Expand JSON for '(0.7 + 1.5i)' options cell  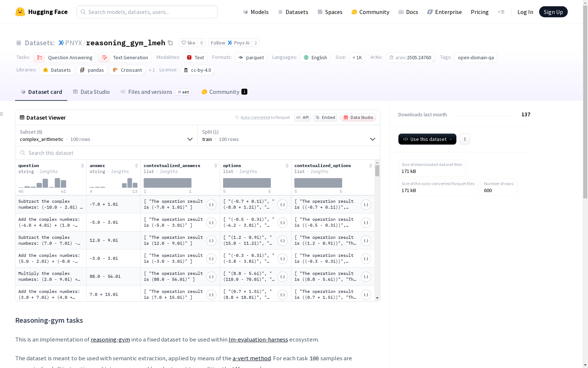[283, 295]
